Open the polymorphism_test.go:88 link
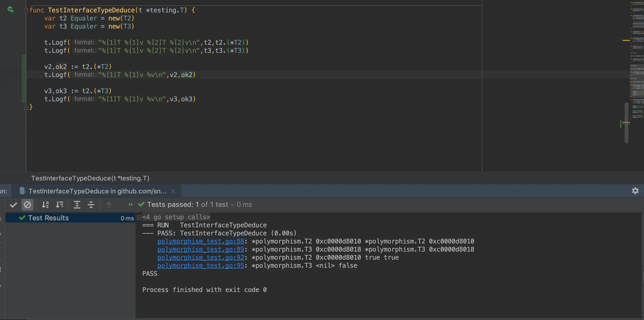This screenshot has width=644, height=320. [200, 241]
